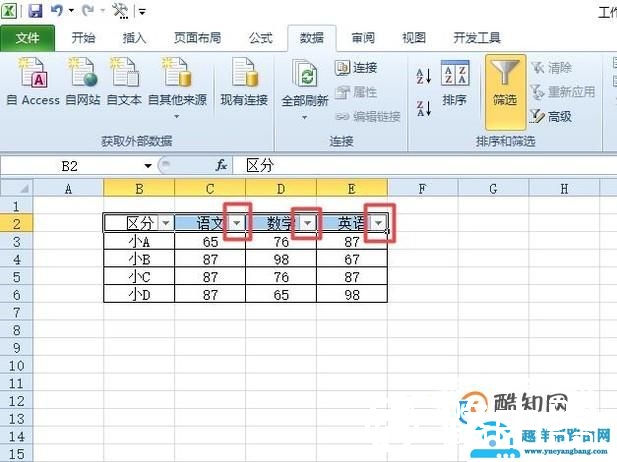Select row header 10

click(x=16, y=365)
